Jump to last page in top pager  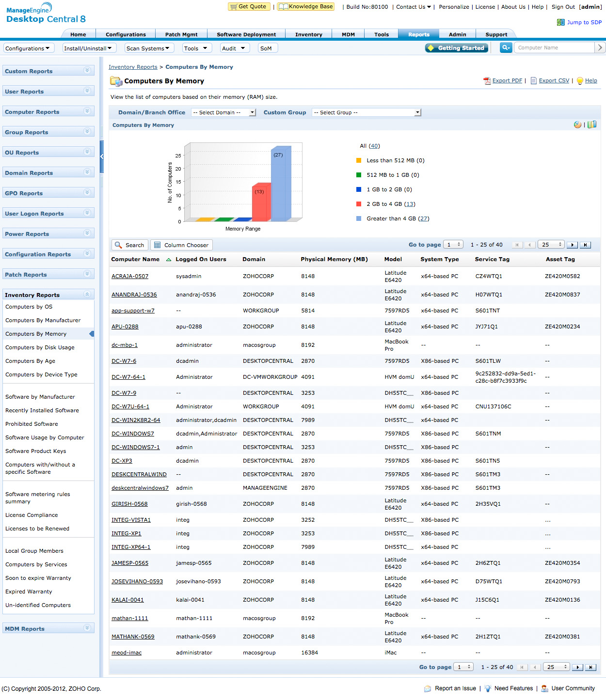586,245
